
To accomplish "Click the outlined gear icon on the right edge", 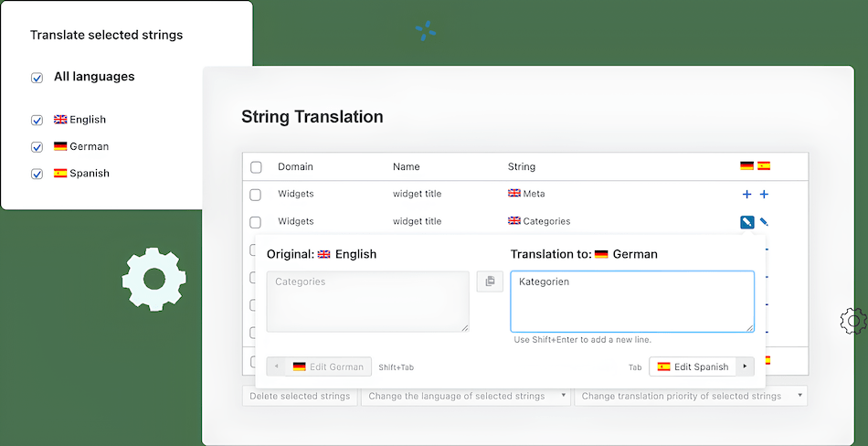I will (x=853, y=321).
